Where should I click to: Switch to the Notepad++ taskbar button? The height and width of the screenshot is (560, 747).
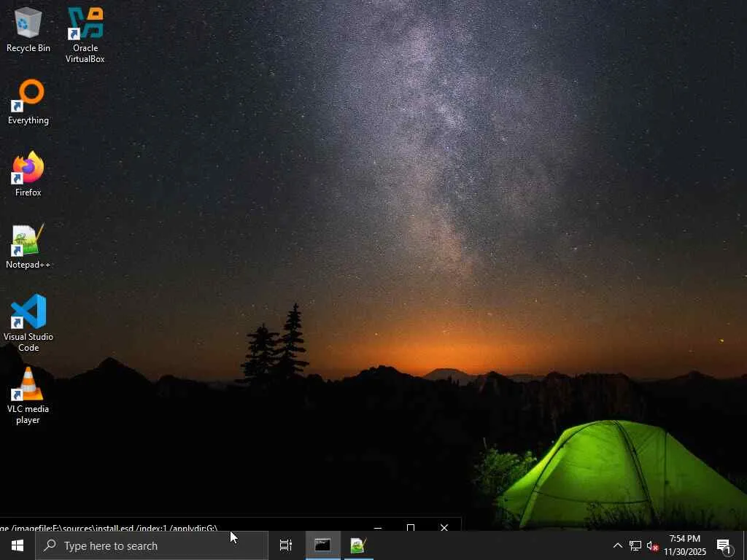pos(358,545)
